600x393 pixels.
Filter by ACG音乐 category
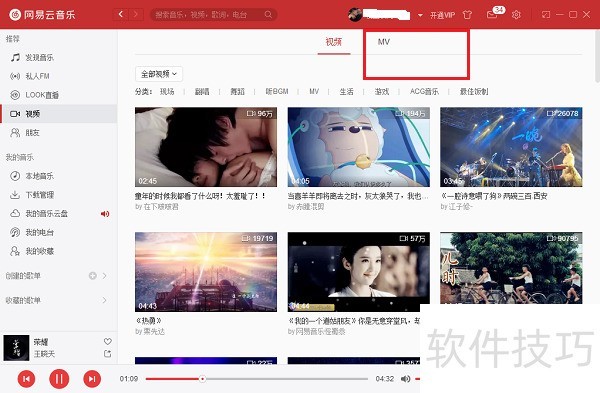[x=424, y=91]
